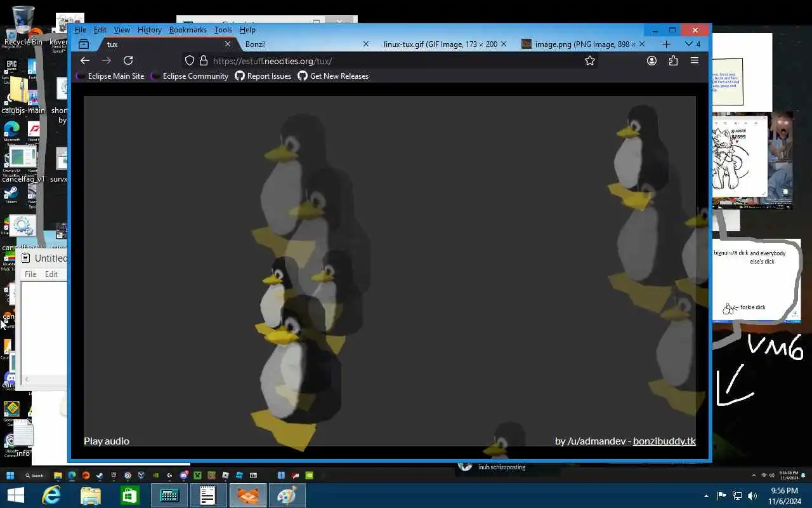
Task: Click the padlock site security icon
Action: tap(204, 61)
